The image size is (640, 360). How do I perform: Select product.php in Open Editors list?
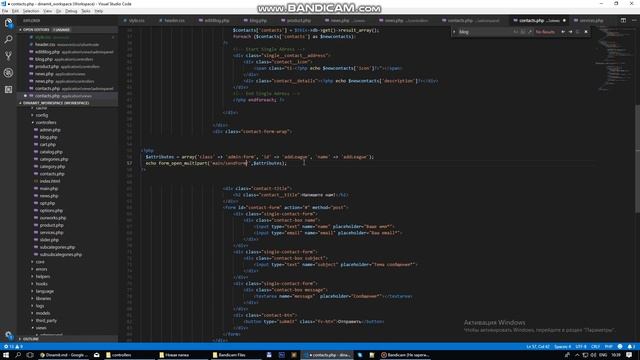coord(67,67)
